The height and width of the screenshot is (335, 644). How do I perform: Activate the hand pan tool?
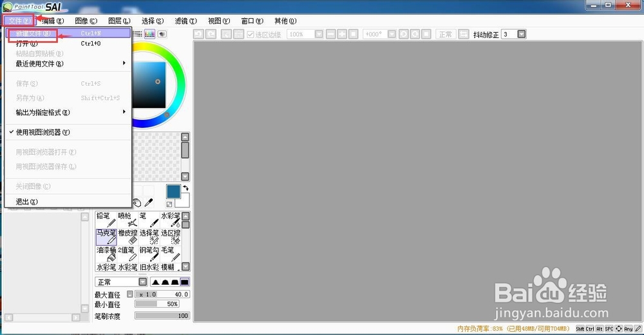(137, 202)
